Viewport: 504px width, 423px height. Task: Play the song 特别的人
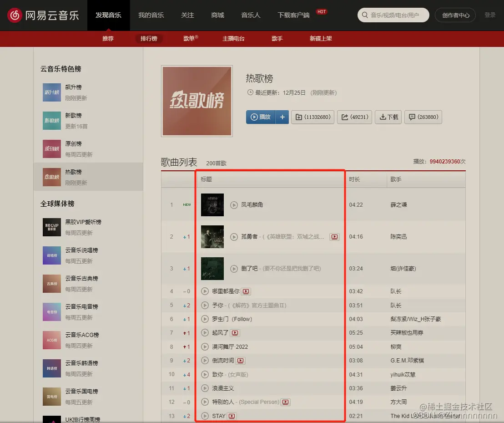205,402
